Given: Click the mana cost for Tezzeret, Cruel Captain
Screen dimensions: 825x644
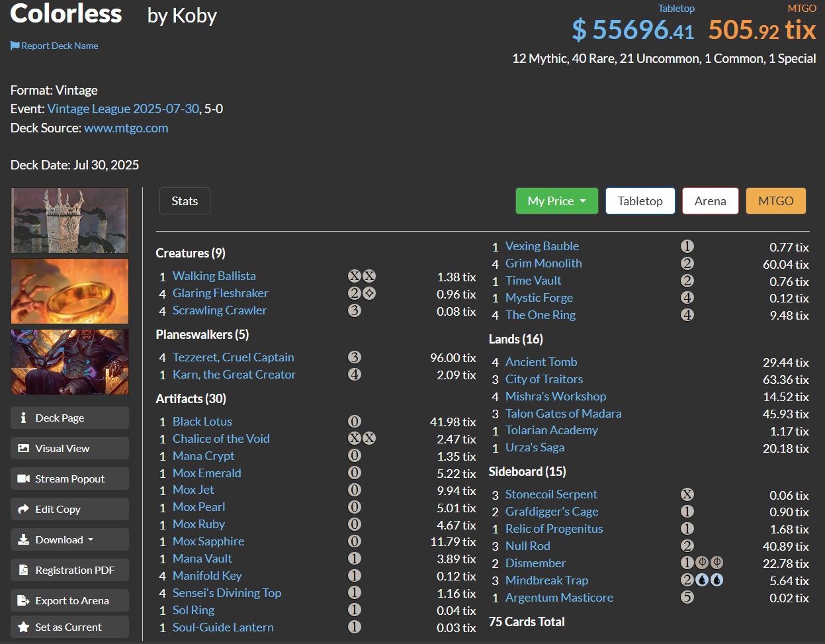Looking at the screenshot, I should pyautogui.click(x=355, y=357).
